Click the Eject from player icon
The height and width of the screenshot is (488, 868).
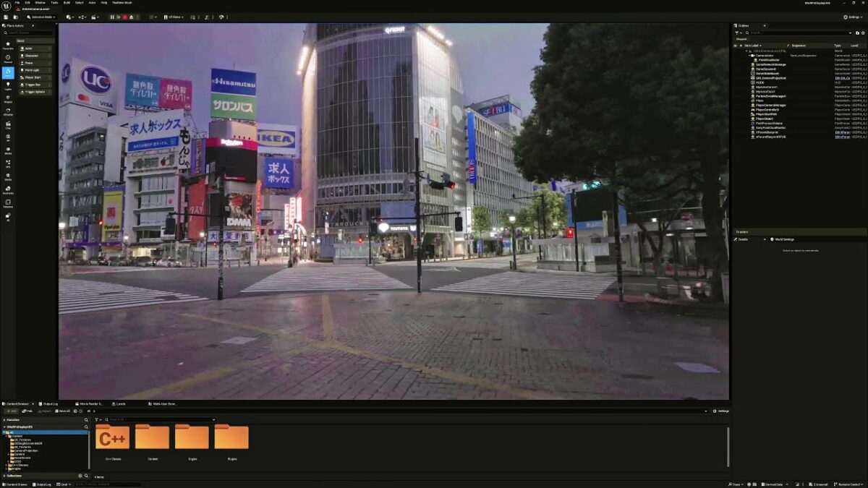point(131,17)
